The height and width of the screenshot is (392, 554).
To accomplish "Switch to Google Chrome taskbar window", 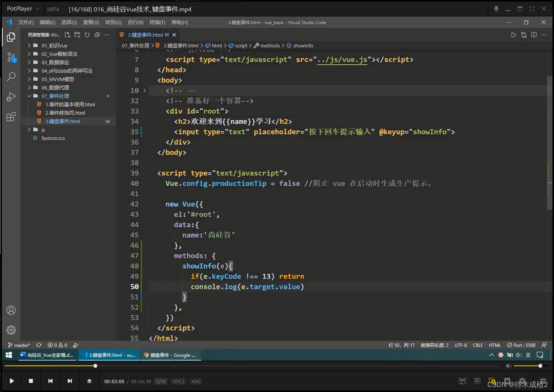I will pos(171,355).
